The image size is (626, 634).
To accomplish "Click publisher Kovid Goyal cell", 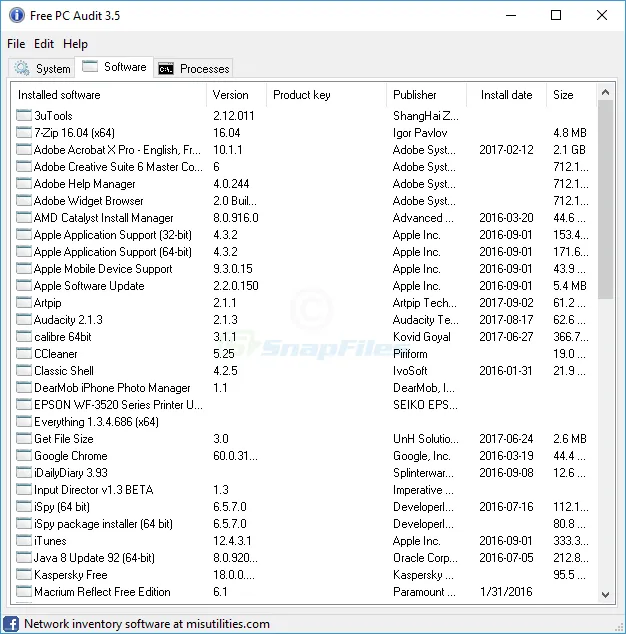I will [x=422, y=336].
